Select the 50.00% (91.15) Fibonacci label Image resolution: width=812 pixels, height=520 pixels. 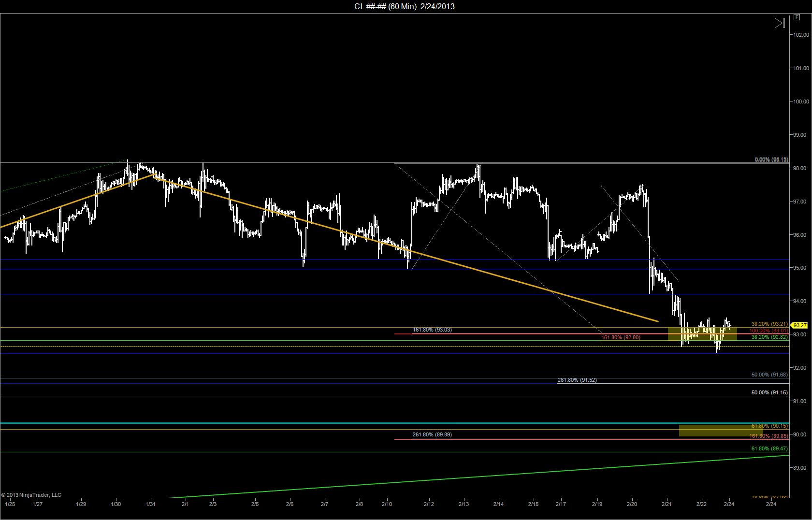pyautogui.click(x=769, y=392)
